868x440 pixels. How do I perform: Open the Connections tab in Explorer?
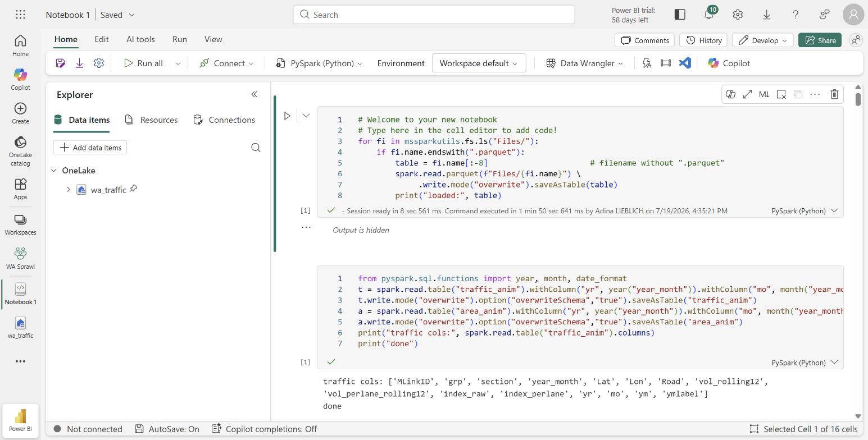click(x=224, y=120)
